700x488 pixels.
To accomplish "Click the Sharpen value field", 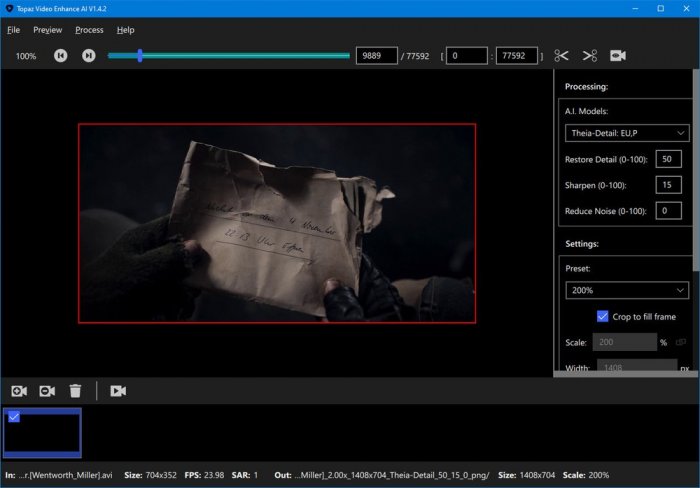I will click(668, 185).
